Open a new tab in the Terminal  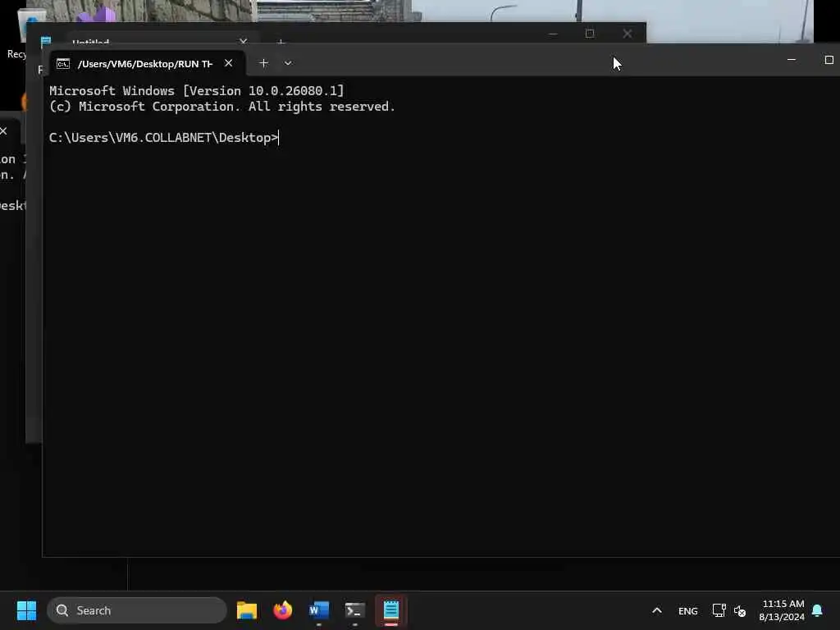[263, 63]
